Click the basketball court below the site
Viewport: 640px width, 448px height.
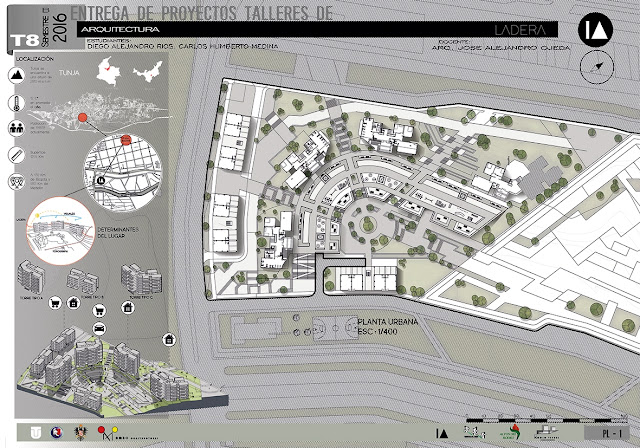point(336,328)
